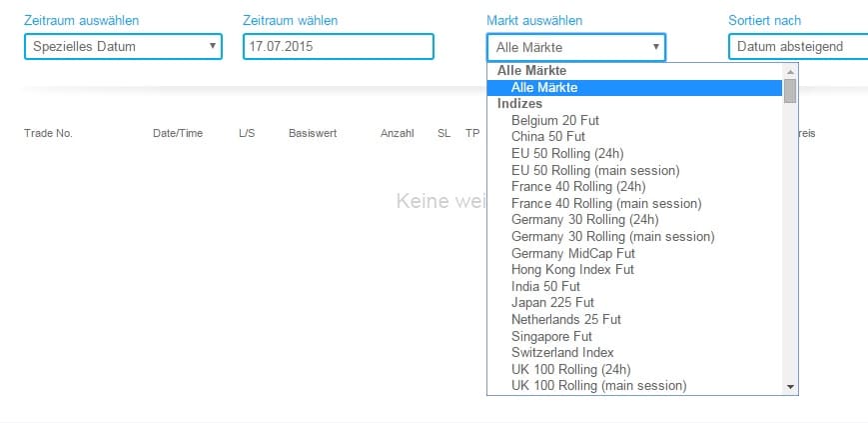Image resolution: width=868 pixels, height=423 pixels.
Task: Click the Trade No. column header
Action: coord(48,134)
